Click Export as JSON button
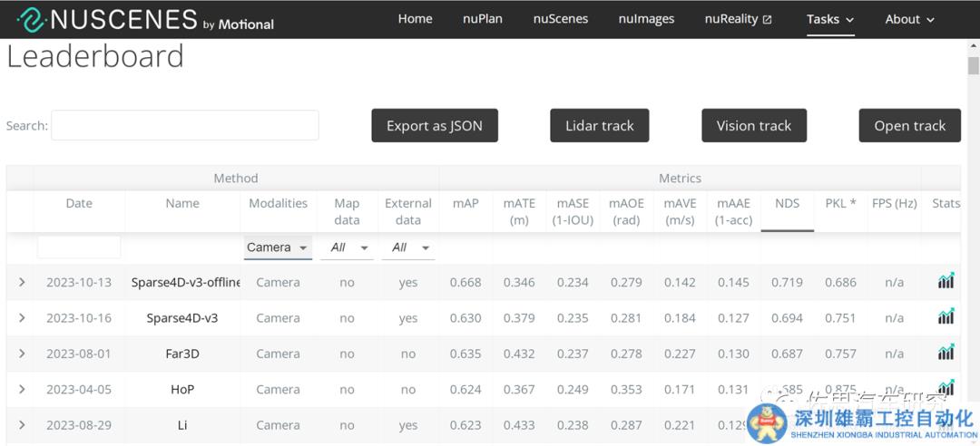This screenshot has width=980, height=446. tap(435, 126)
